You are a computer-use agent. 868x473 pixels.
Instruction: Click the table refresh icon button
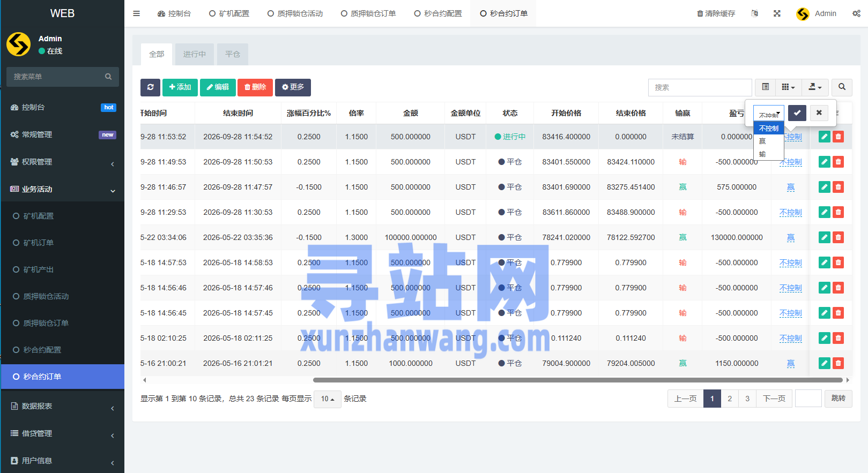click(150, 87)
